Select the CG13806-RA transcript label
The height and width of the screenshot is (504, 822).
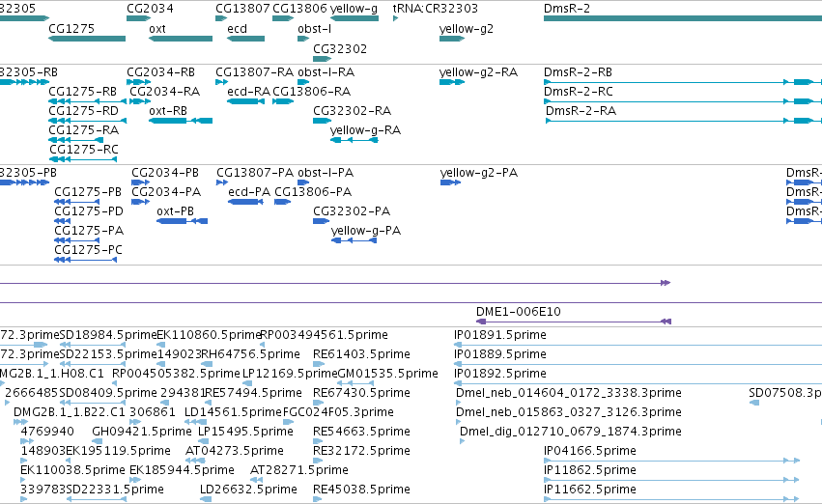(311, 91)
